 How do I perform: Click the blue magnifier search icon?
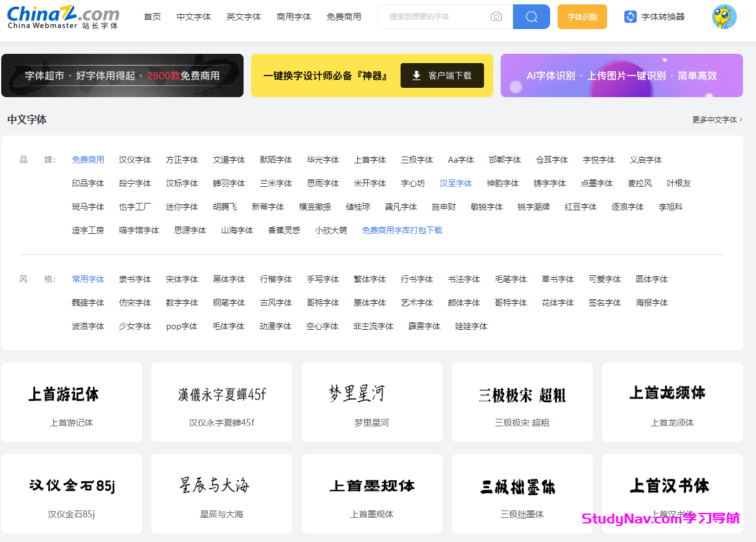pyautogui.click(x=530, y=17)
